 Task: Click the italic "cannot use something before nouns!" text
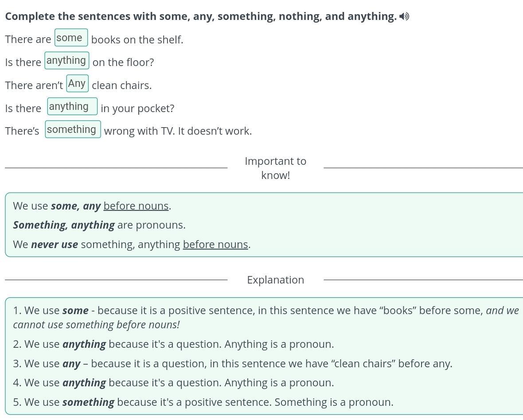(x=96, y=325)
